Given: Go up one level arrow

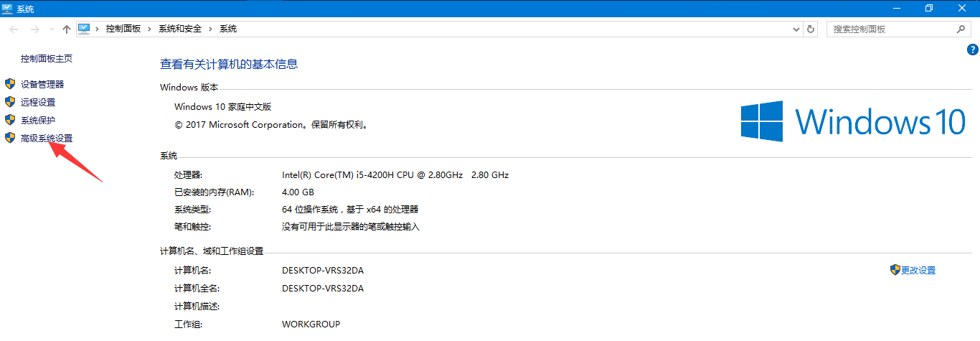Looking at the screenshot, I should (x=67, y=29).
